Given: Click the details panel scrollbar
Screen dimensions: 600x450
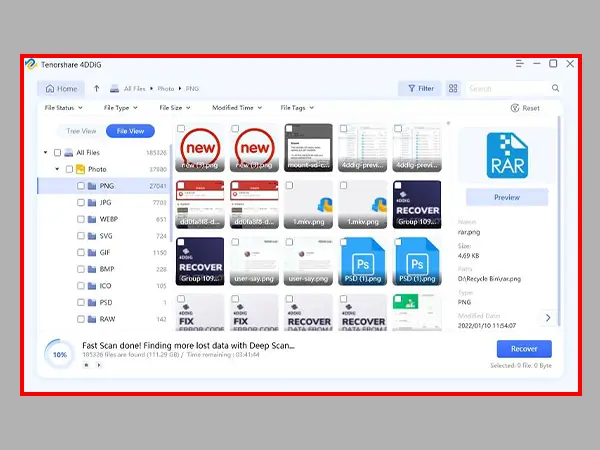Looking at the screenshot, I should [x=559, y=221].
